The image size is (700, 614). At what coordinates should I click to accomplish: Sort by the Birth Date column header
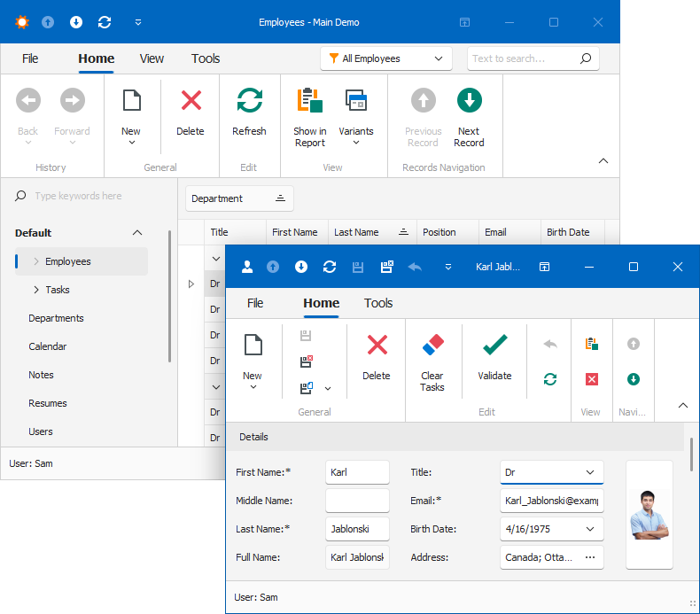pyautogui.click(x=572, y=232)
